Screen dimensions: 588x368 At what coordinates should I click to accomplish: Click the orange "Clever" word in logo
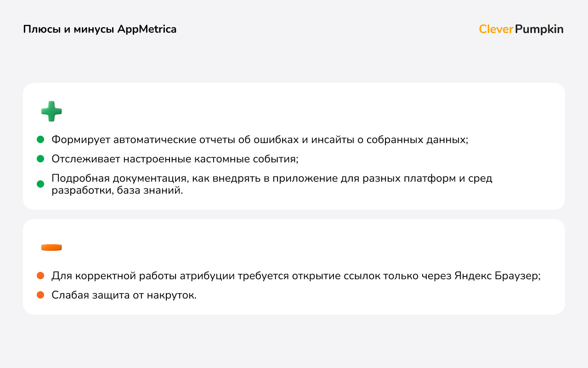pyautogui.click(x=496, y=29)
